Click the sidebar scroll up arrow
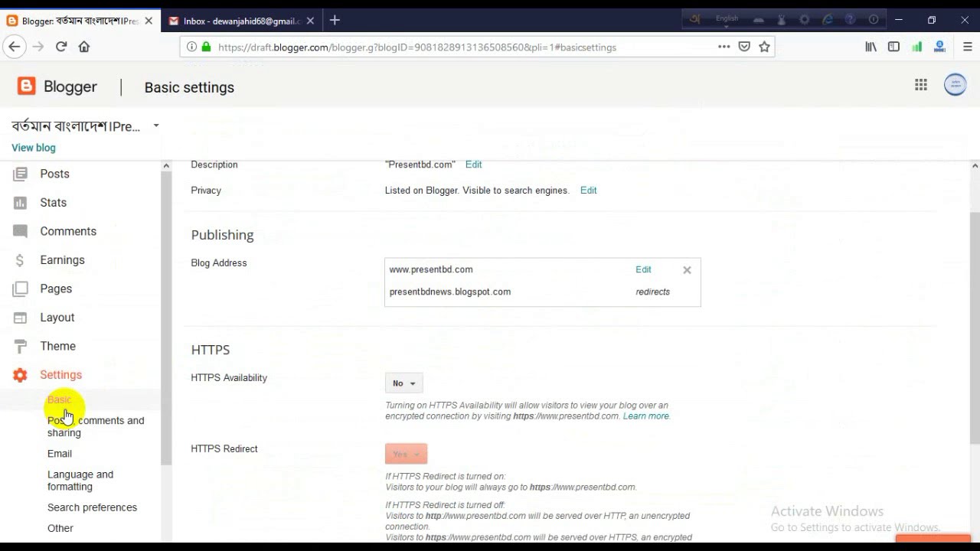980x551 pixels. pos(166,166)
